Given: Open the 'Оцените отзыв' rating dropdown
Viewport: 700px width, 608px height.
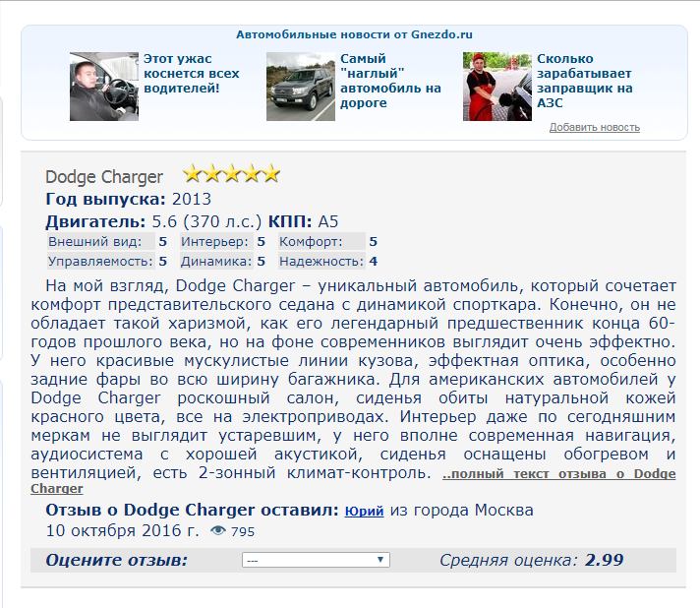Looking at the screenshot, I should tap(316, 560).
